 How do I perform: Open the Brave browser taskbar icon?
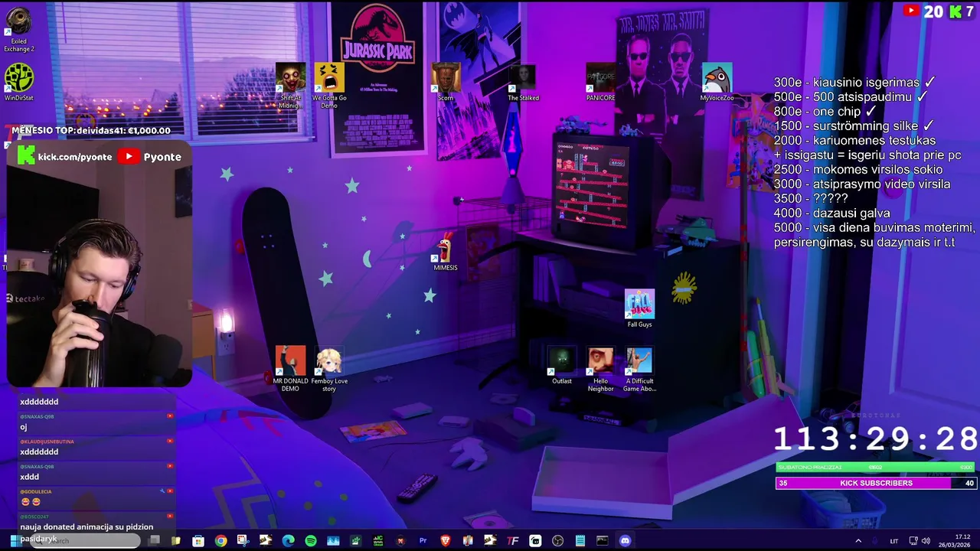[445, 541]
